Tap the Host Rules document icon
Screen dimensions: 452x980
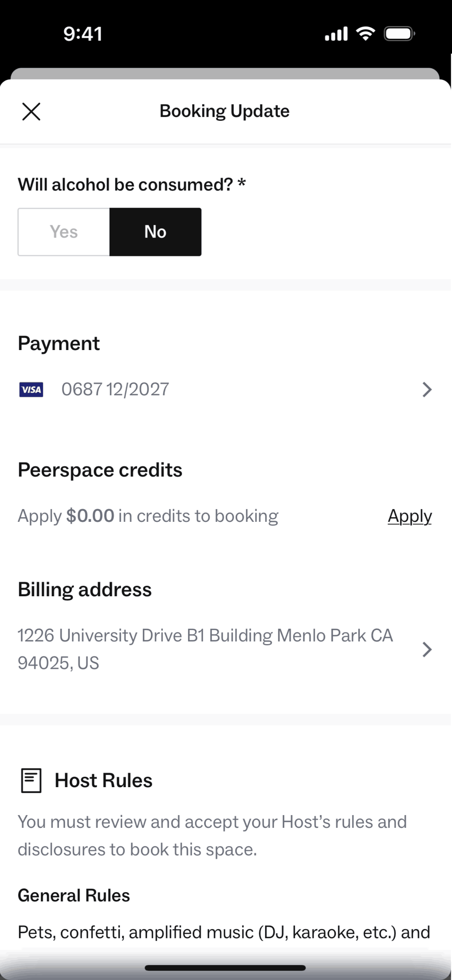pos(31,780)
